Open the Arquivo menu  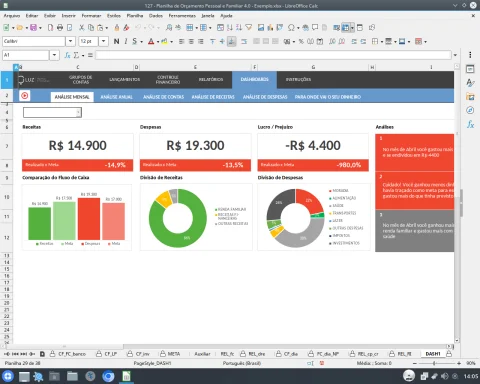(x=12, y=16)
